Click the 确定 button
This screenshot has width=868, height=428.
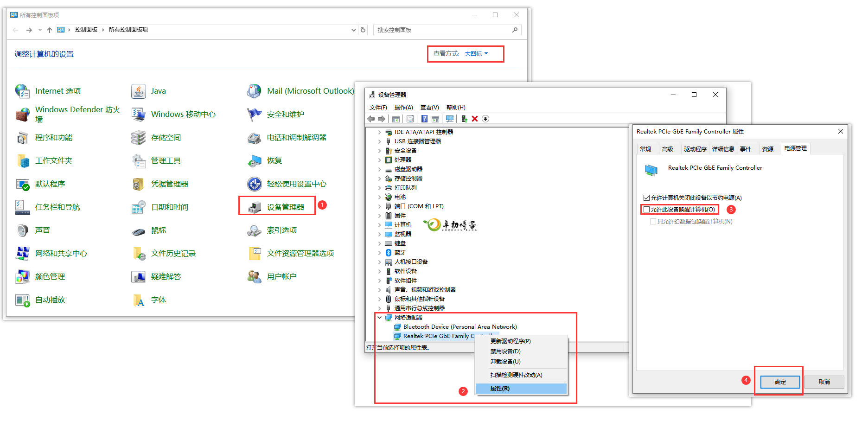pyautogui.click(x=780, y=382)
